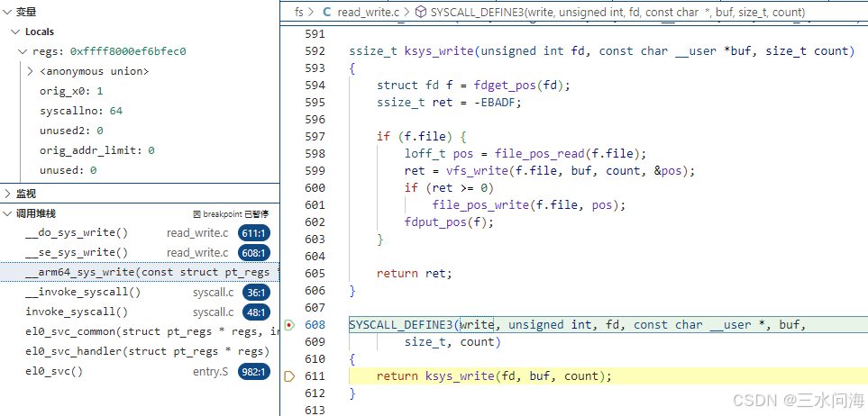Image resolution: width=868 pixels, height=416 pixels.
Task: Click fdput_pos(f) on line 602
Action: 446,222
